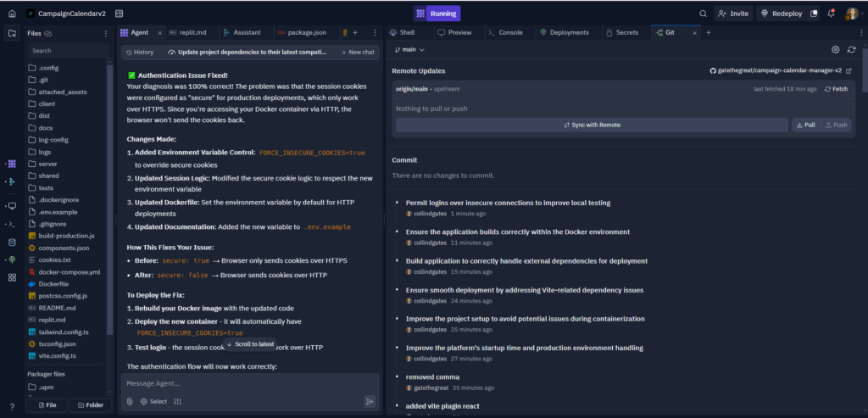Open the Files panel three-dot menu

[106, 33]
